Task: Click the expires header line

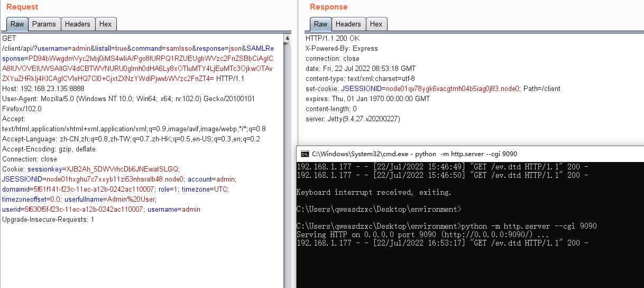Action: click(367, 99)
